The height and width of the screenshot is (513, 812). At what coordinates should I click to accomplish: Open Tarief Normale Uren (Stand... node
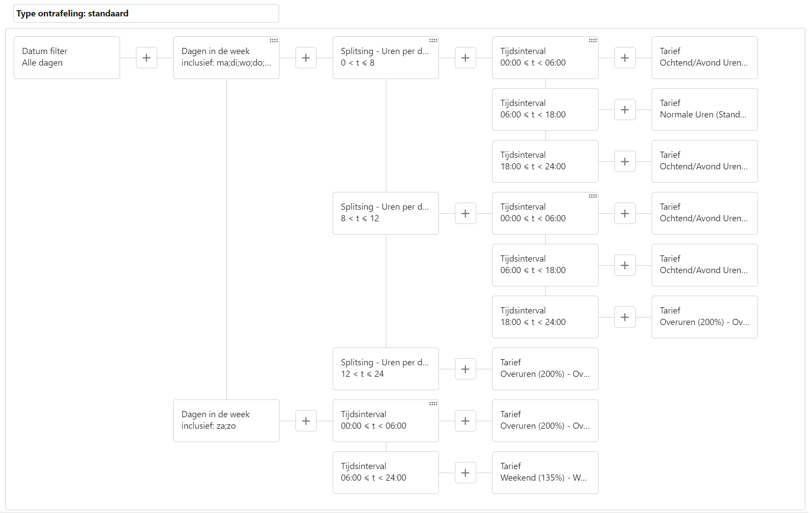(x=705, y=110)
